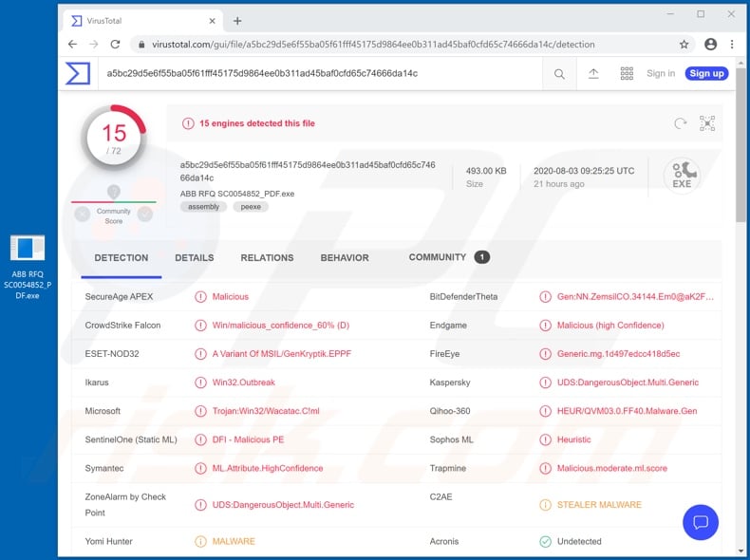Click Generic.mg.1d497edcc418d5ec FireEye result
This screenshot has width=750, height=560.
618,354
